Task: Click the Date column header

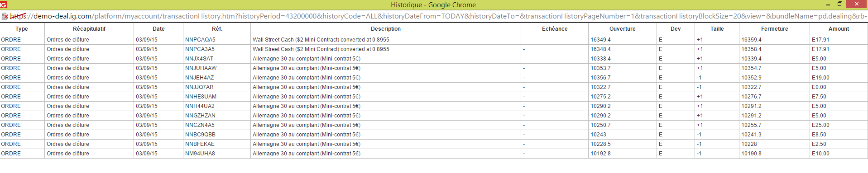Action: point(158,29)
